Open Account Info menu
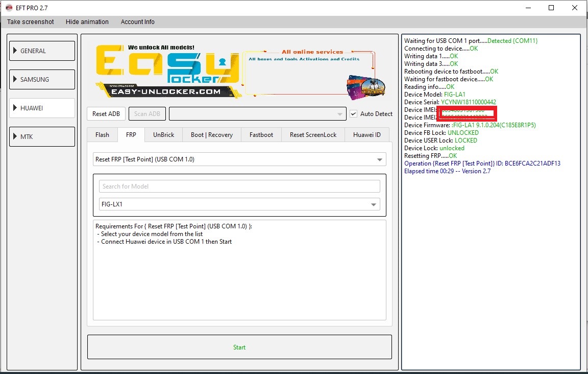 tap(138, 22)
